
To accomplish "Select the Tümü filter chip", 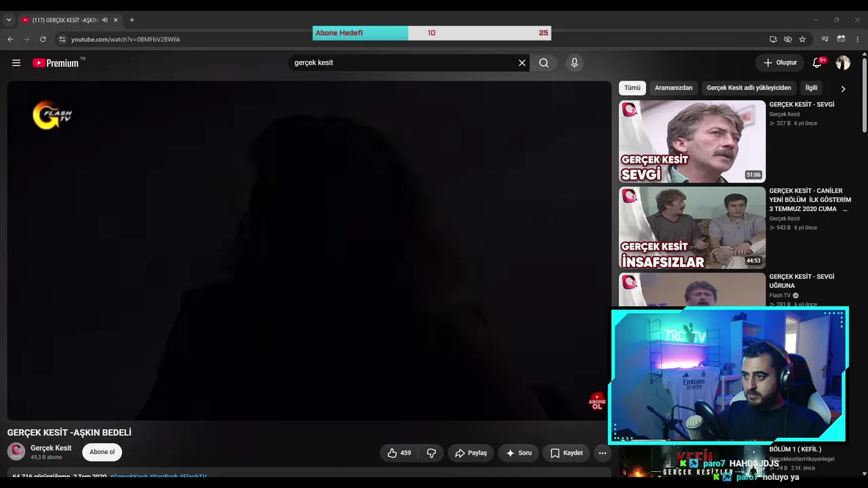I will click(632, 88).
